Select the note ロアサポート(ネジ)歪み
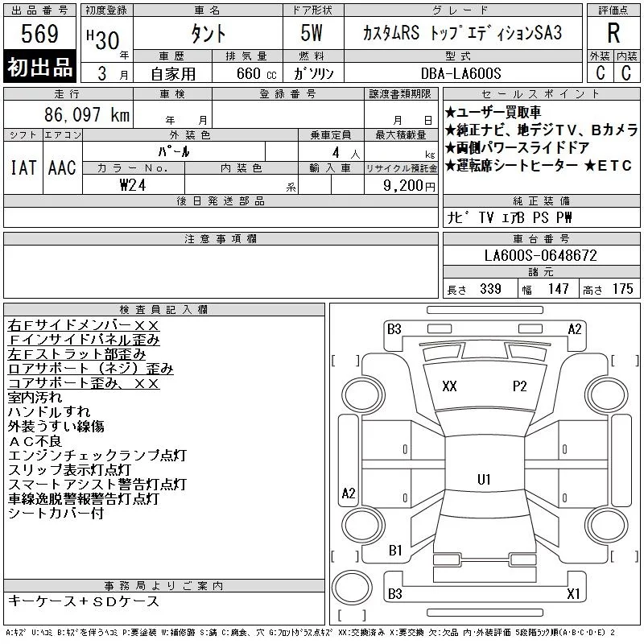This screenshot has height=644, width=644. (90, 369)
